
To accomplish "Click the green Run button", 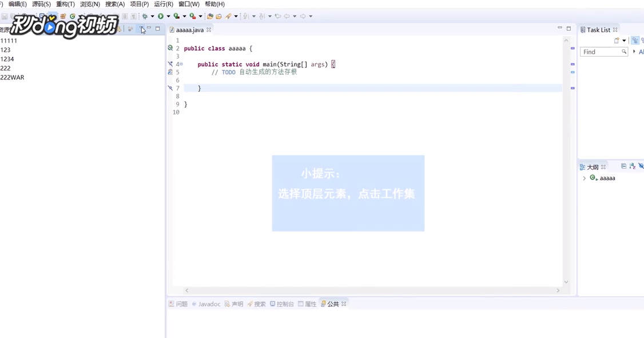I will (x=161, y=16).
